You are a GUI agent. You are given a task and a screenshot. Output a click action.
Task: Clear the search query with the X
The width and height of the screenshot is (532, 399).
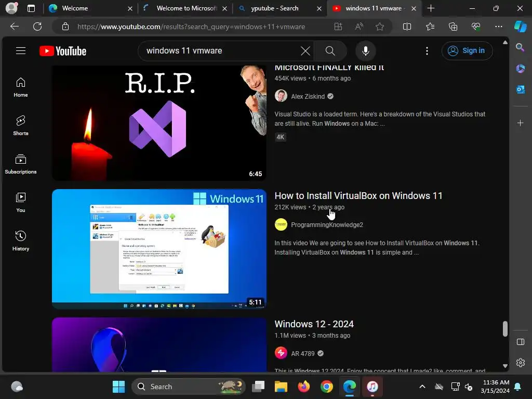[305, 51]
